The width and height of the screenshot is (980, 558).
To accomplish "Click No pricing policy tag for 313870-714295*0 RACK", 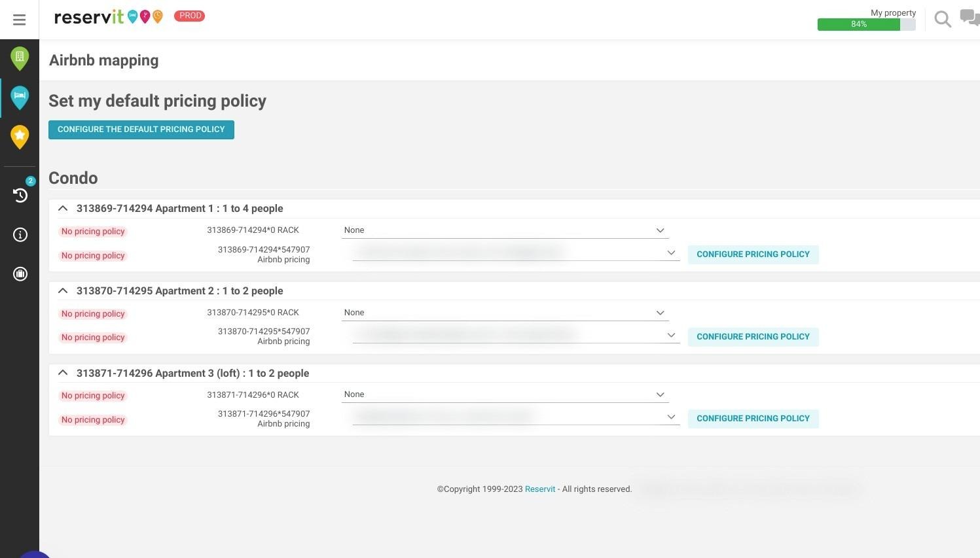I will pyautogui.click(x=93, y=314).
